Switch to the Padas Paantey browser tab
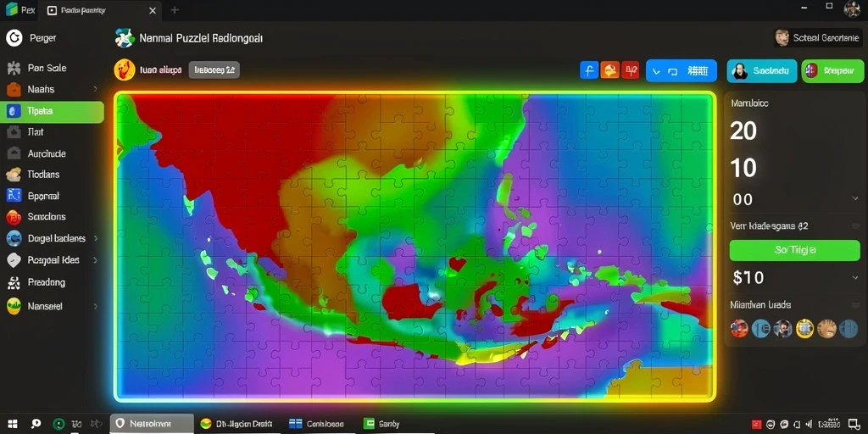This screenshot has width=868, height=434. 102,10
